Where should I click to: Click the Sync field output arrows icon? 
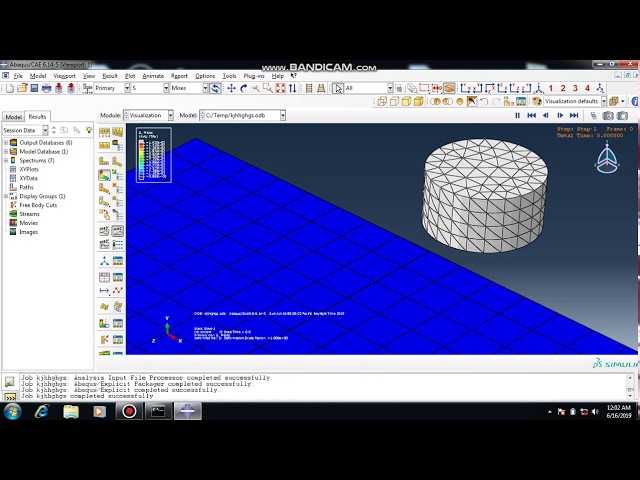pyautogui.click(x=215, y=88)
